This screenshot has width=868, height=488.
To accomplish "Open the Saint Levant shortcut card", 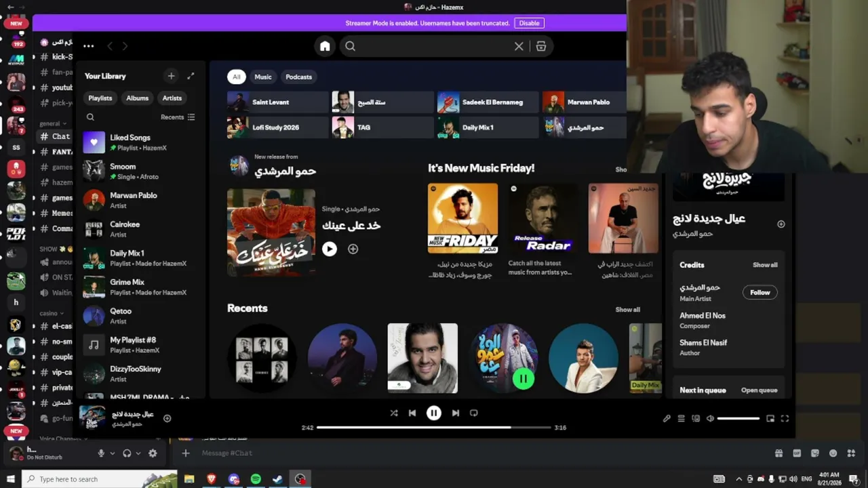I will pyautogui.click(x=277, y=102).
